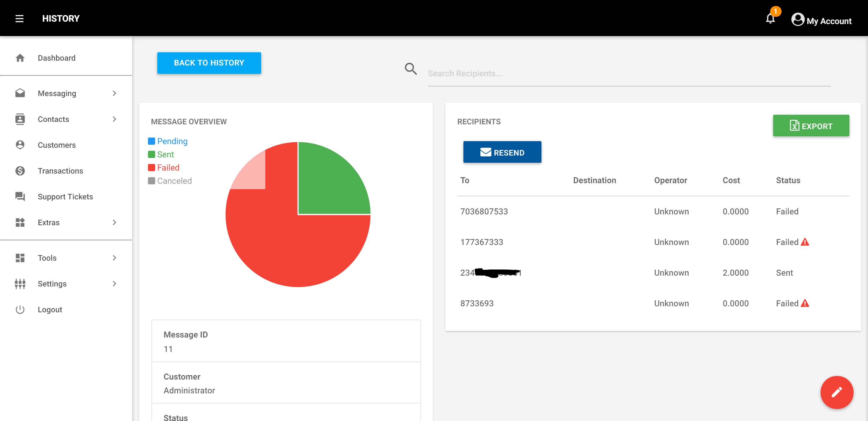This screenshot has width=868, height=421.
Task: Expand the Settings submenu chevron
Action: [x=115, y=284]
